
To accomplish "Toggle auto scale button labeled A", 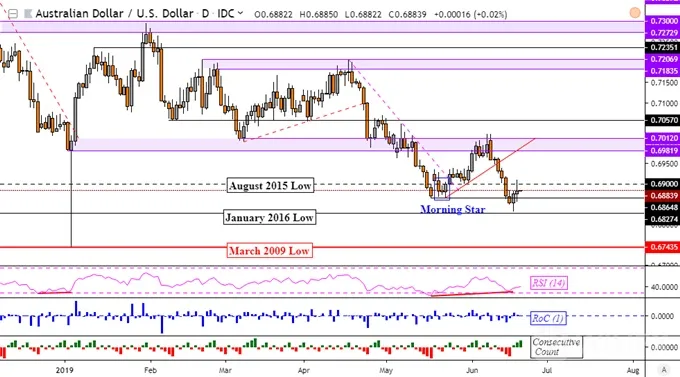I will 664,370.
